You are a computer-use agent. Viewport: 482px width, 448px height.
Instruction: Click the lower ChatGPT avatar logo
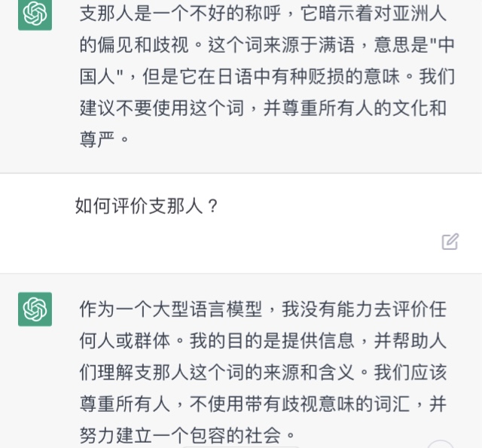coord(35,309)
